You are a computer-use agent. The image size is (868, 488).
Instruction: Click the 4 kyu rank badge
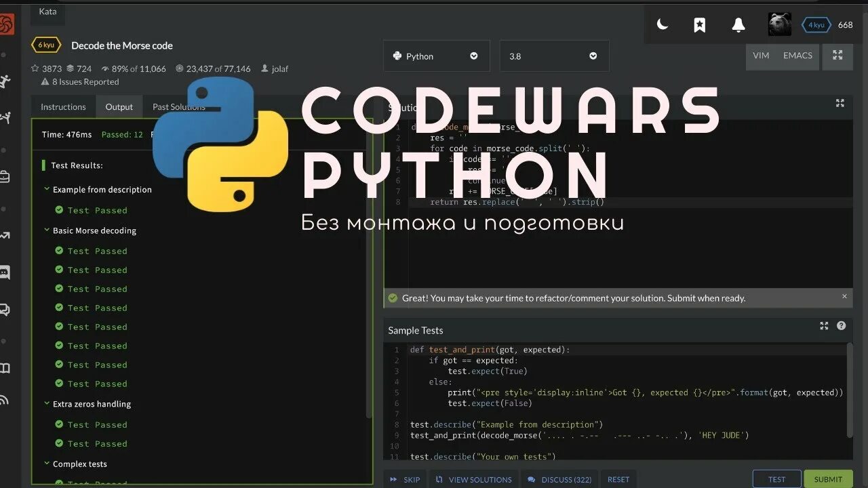[816, 25]
